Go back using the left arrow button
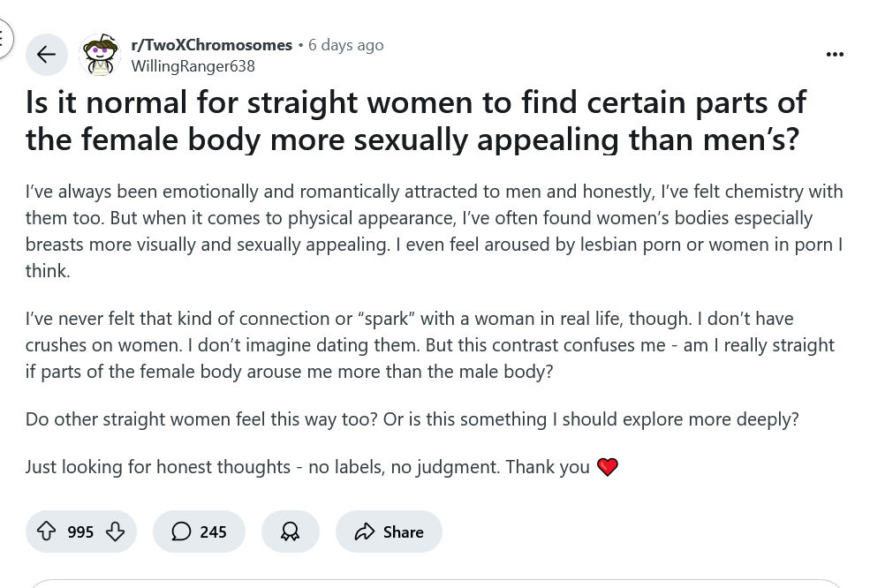 (x=47, y=55)
